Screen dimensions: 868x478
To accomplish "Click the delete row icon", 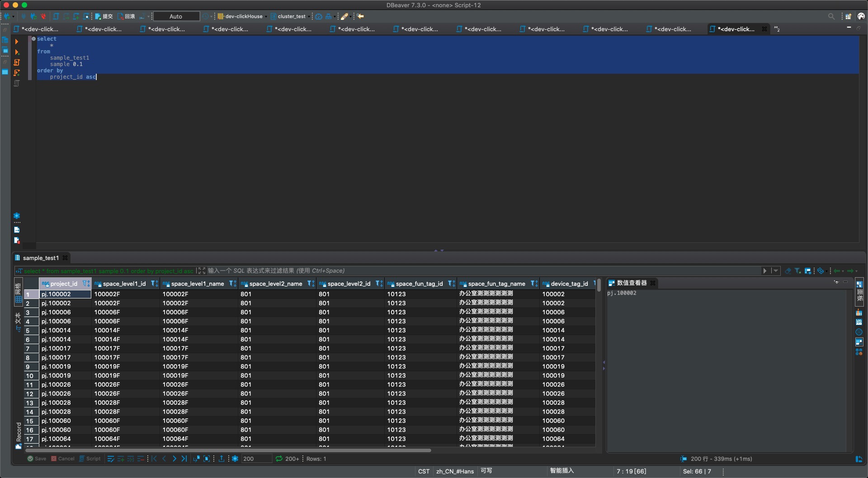I will pos(141,459).
